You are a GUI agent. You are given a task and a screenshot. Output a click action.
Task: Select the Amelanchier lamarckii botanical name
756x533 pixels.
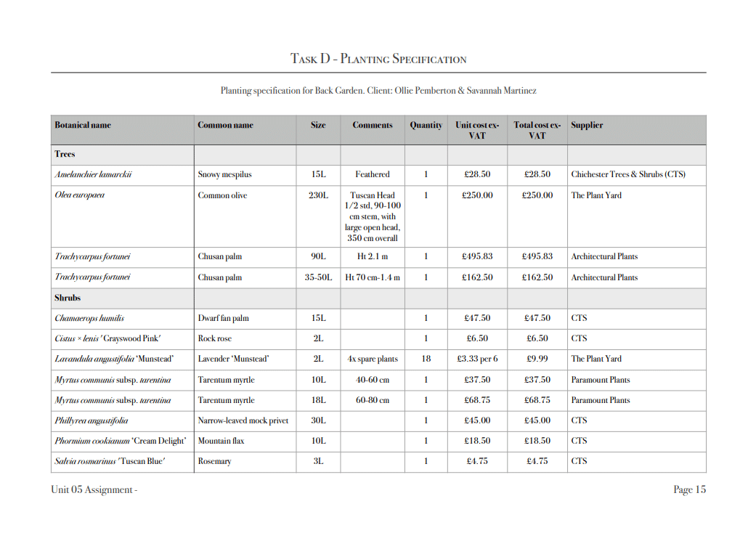click(x=93, y=174)
